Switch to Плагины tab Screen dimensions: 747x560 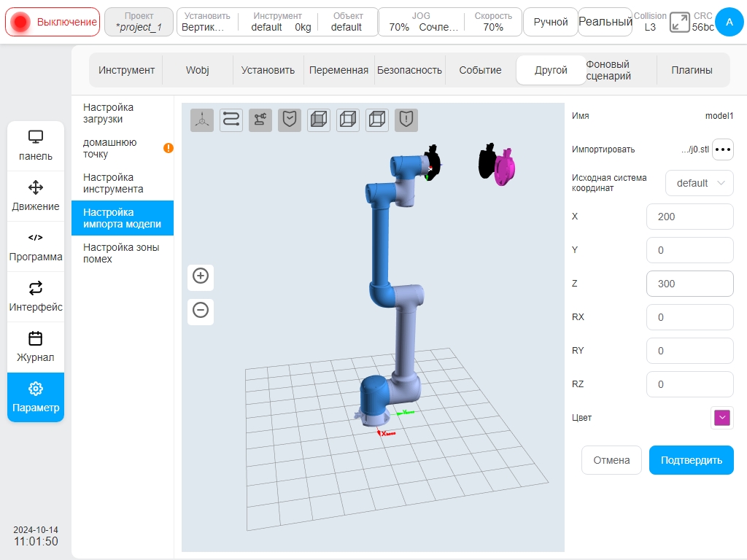pyautogui.click(x=692, y=70)
